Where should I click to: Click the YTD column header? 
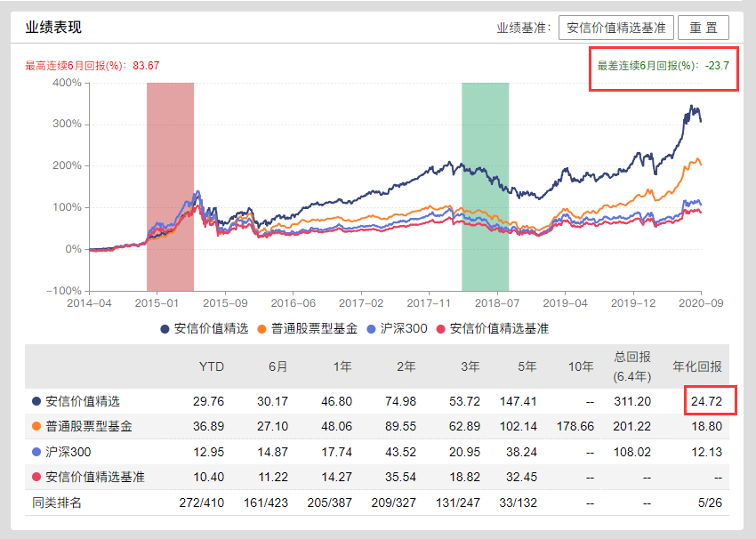212,366
